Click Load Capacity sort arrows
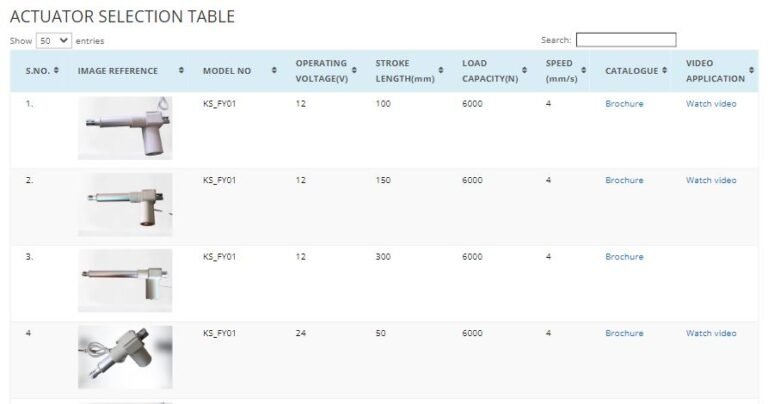 click(x=524, y=71)
